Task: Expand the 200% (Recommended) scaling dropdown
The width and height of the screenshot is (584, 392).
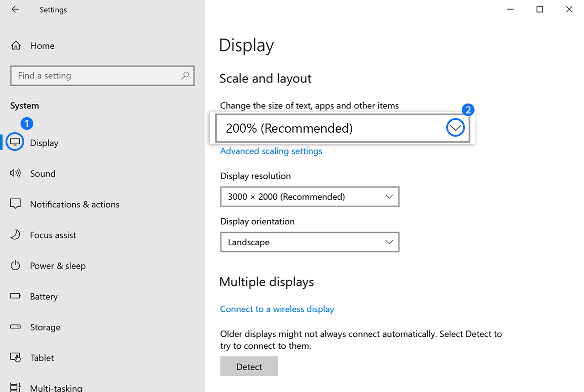Action: coord(455,129)
